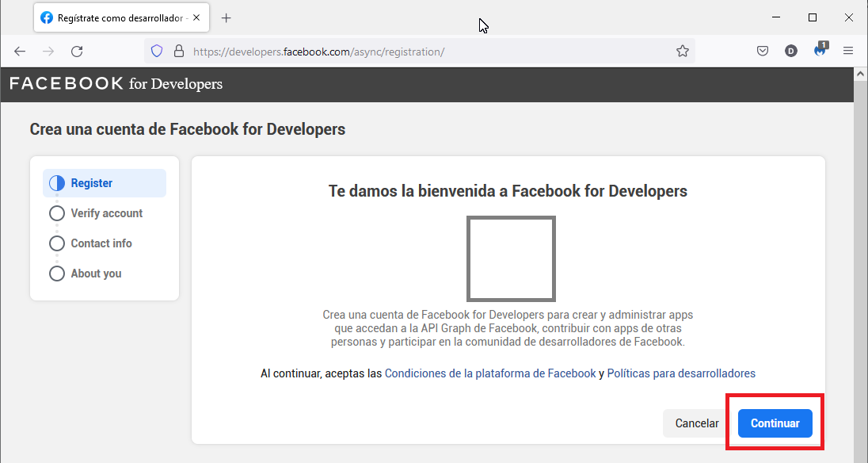Open new tab with plus icon

click(227, 17)
